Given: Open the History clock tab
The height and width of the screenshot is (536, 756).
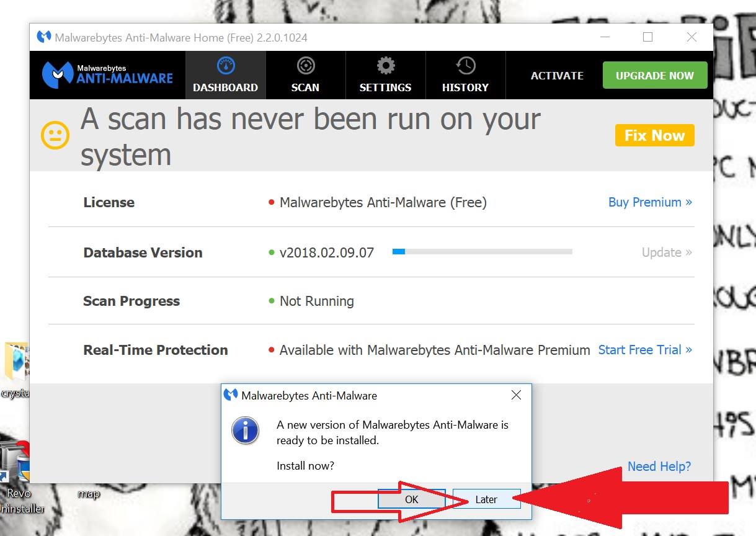Looking at the screenshot, I should (x=465, y=75).
